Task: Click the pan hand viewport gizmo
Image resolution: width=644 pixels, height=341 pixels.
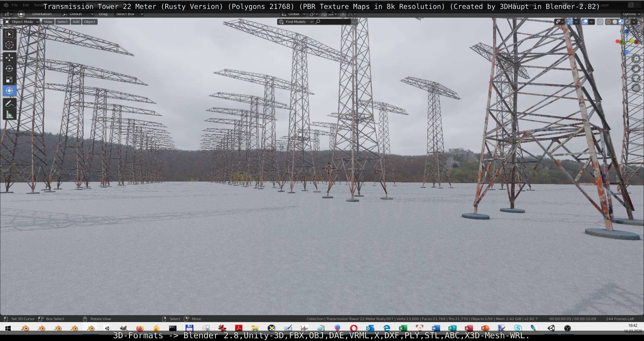Action: [x=636, y=69]
